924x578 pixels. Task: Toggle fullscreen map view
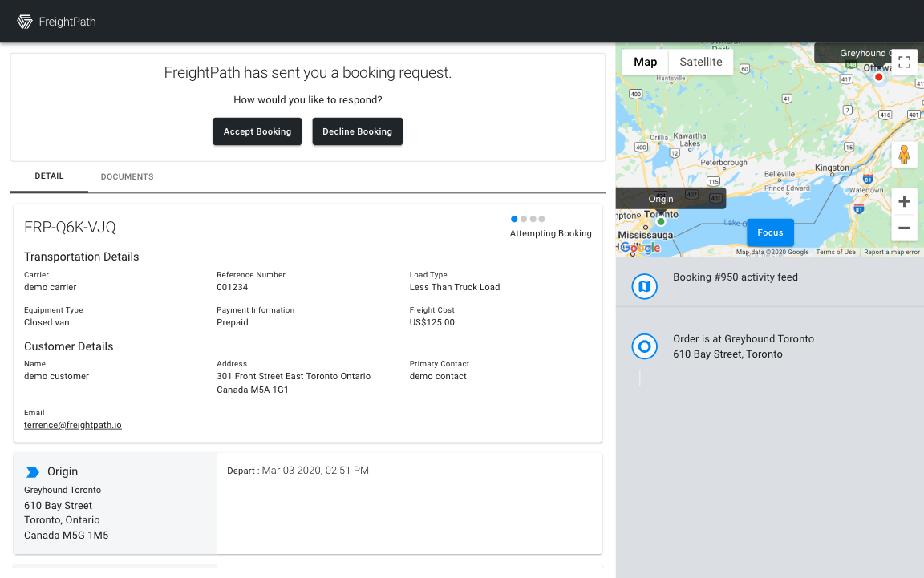tap(905, 62)
